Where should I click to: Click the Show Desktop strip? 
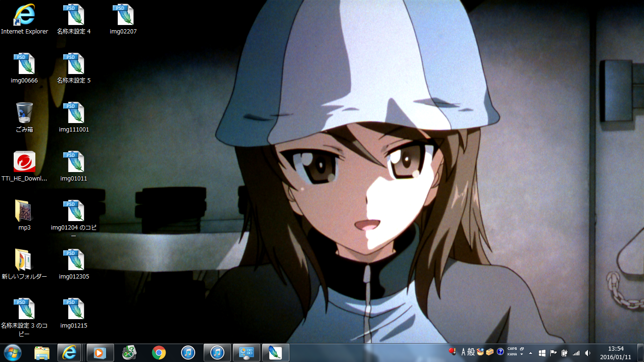point(640,353)
